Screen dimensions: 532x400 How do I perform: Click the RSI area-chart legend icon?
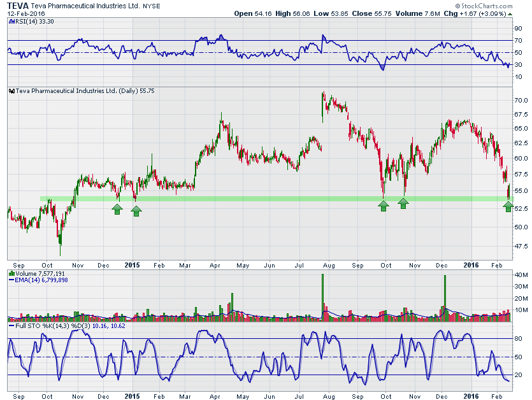pyautogui.click(x=11, y=22)
